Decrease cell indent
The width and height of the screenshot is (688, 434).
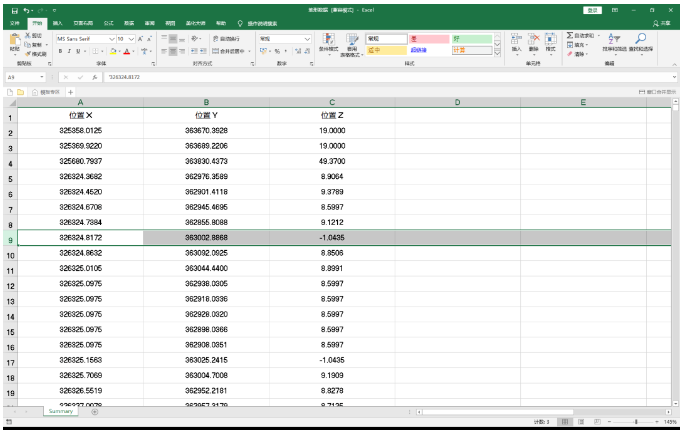coord(194,51)
